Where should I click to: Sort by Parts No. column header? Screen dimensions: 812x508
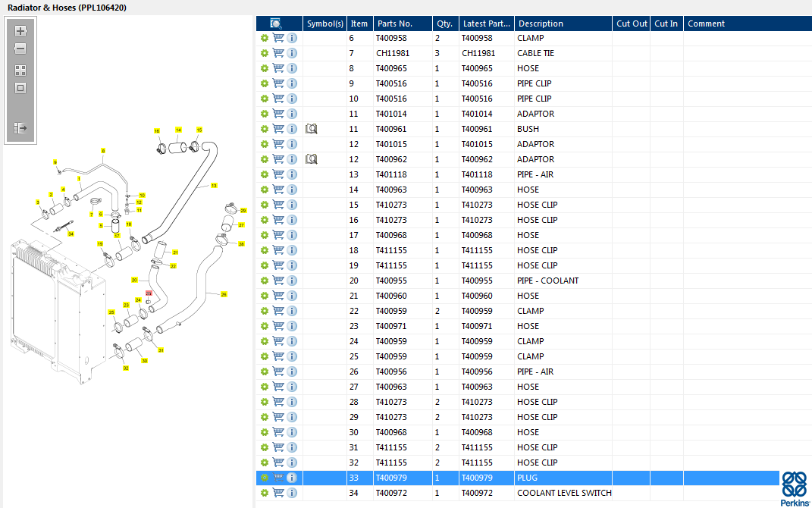pos(403,24)
